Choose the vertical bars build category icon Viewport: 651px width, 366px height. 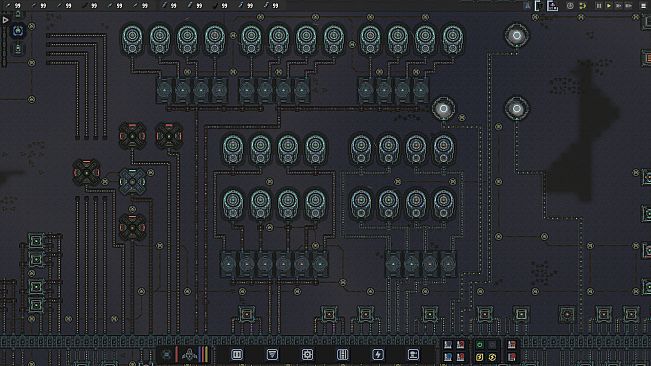[x=343, y=354]
